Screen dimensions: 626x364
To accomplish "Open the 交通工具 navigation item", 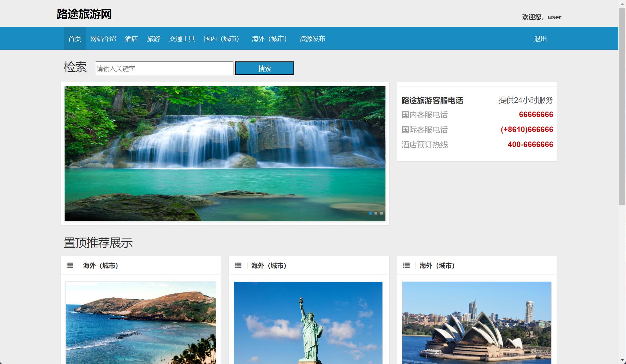I will pos(182,39).
